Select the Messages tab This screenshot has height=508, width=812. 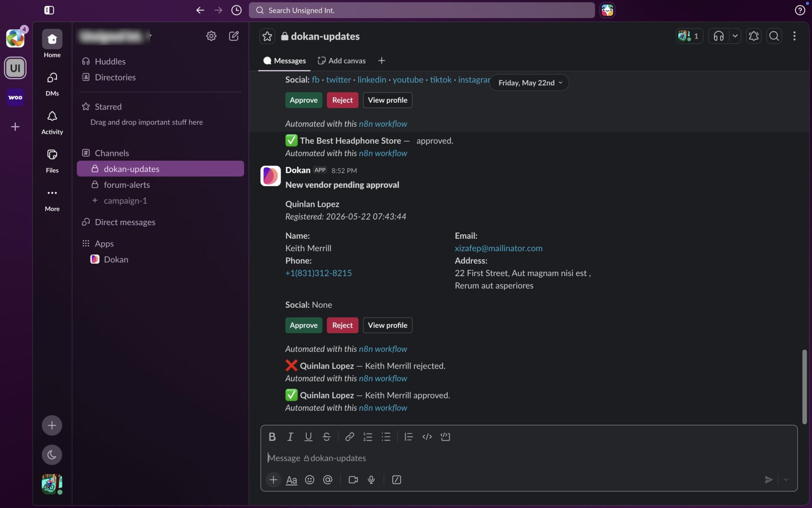click(284, 61)
